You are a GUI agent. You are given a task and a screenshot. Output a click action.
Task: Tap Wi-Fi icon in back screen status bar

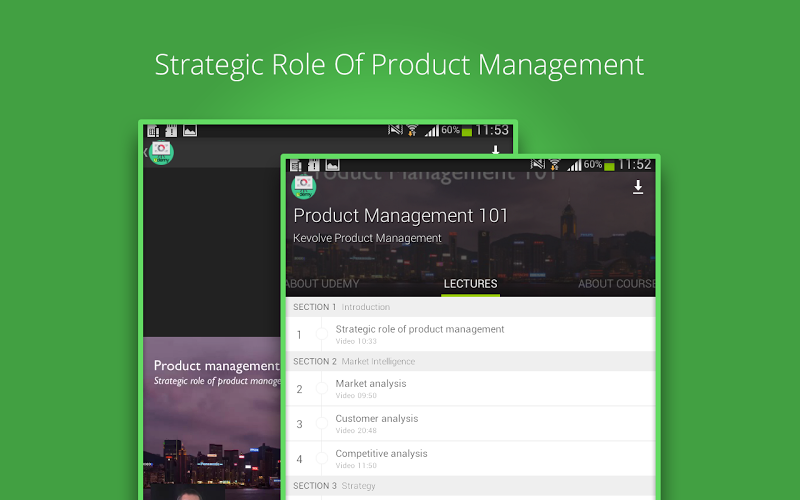coord(412,130)
